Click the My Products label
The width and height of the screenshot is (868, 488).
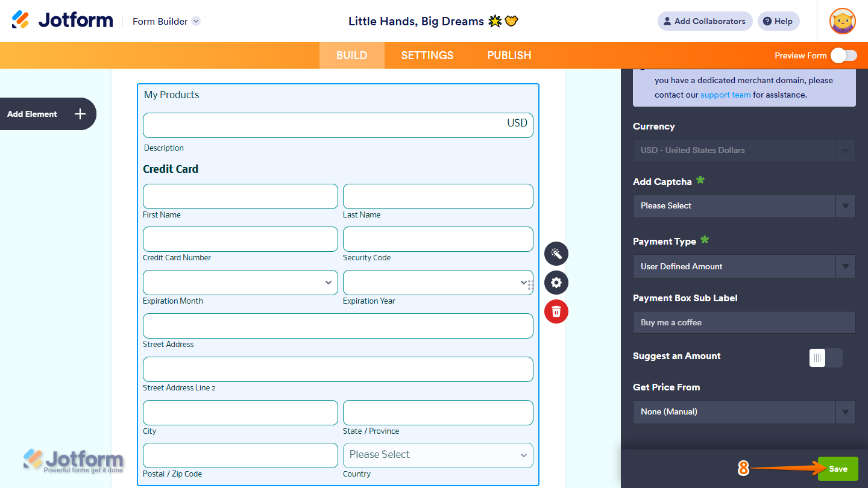pos(171,95)
